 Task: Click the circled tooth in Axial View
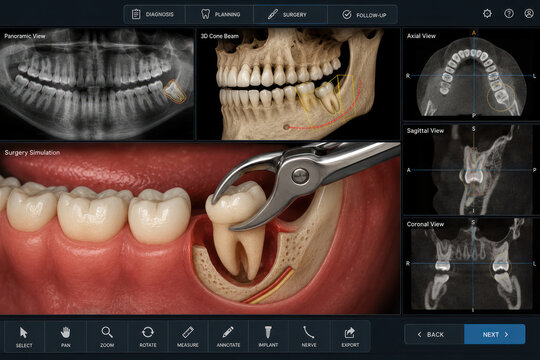click(x=501, y=97)
